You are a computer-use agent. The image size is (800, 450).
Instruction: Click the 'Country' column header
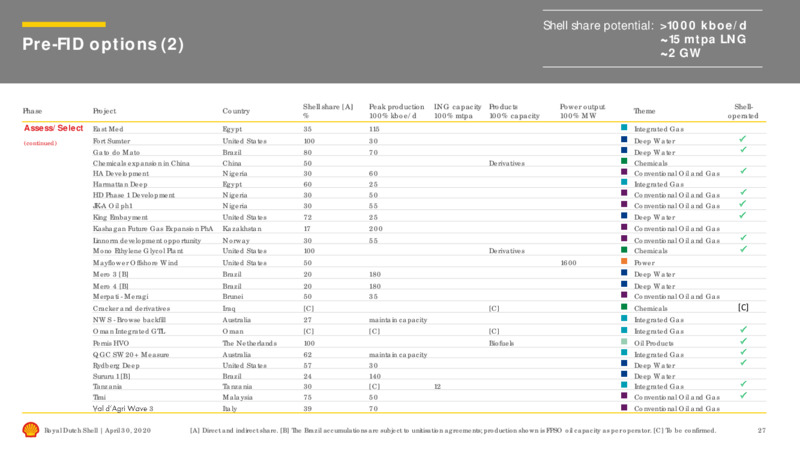point(236,111)
